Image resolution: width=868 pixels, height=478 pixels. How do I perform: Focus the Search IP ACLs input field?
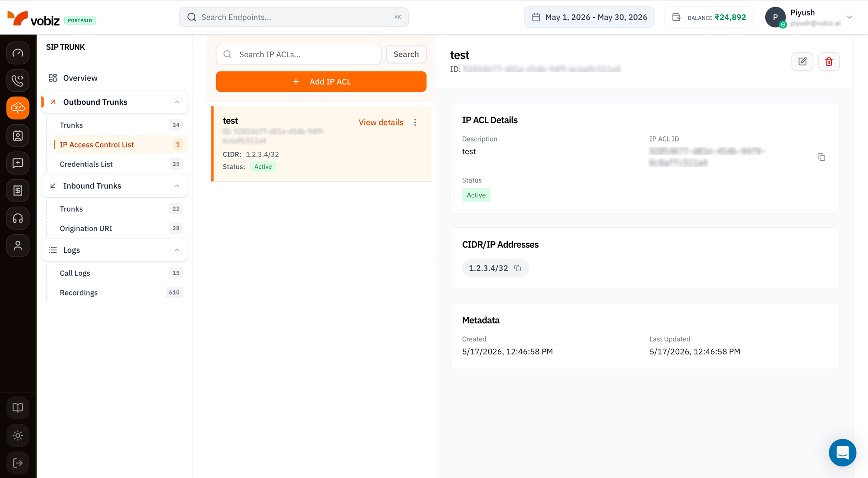point(299,54)
